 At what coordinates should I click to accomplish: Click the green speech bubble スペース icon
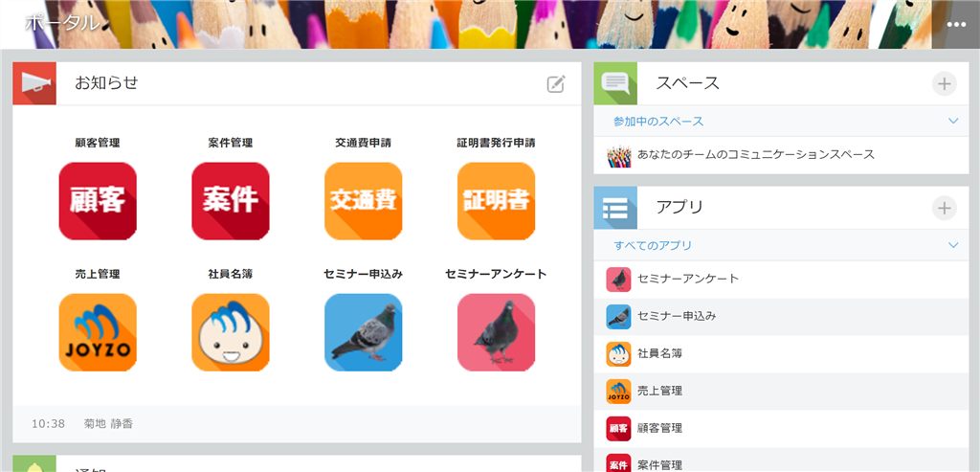(615, 83)
